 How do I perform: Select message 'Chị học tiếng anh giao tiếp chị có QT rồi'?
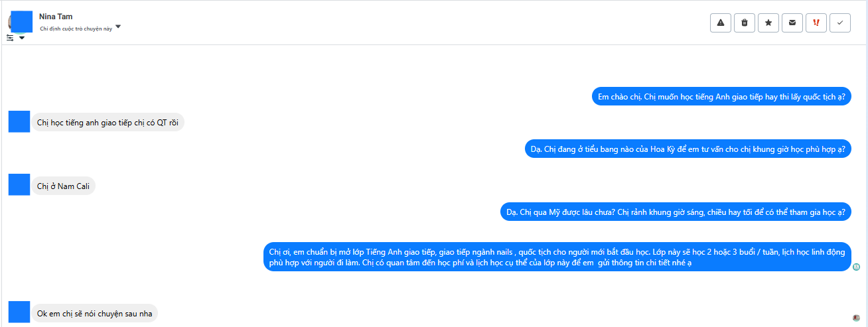coord(108,123)
